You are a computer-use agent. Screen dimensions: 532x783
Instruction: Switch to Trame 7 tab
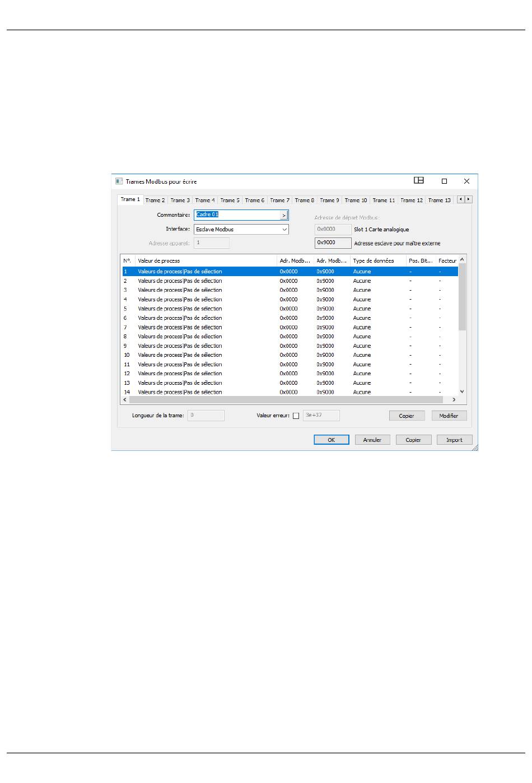point(279,200)
